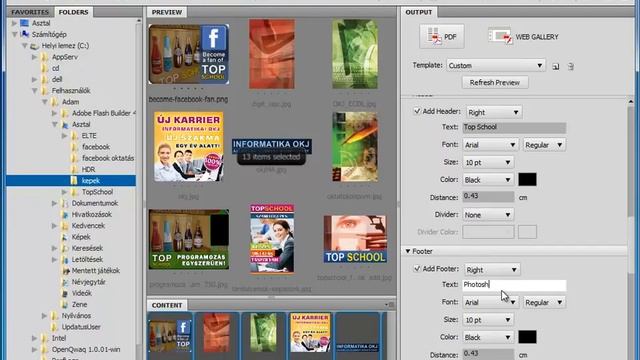Click the Dokumentumok folder icon
Screen dimensions: 640x360
click(x=64, y=203)
